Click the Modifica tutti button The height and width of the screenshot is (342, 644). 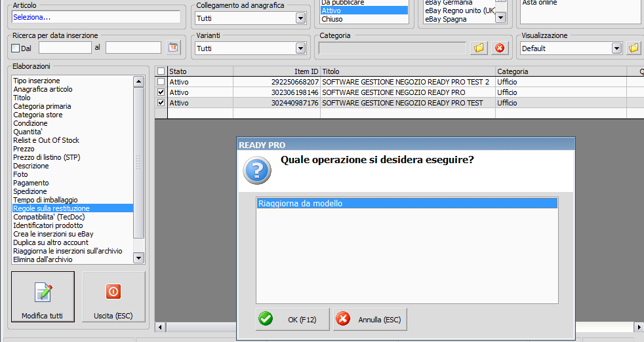pyautogui.click(x=43, y=296)
